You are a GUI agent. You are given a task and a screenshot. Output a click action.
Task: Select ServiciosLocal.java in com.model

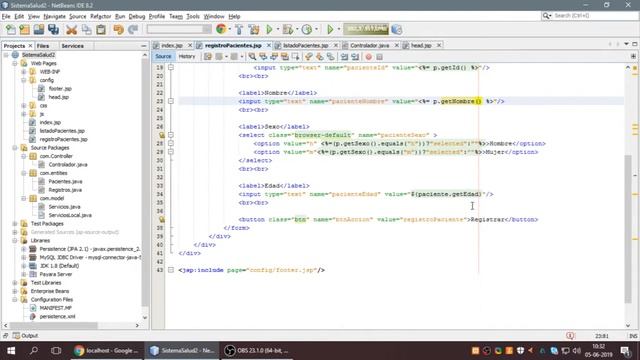click(70, 215)
